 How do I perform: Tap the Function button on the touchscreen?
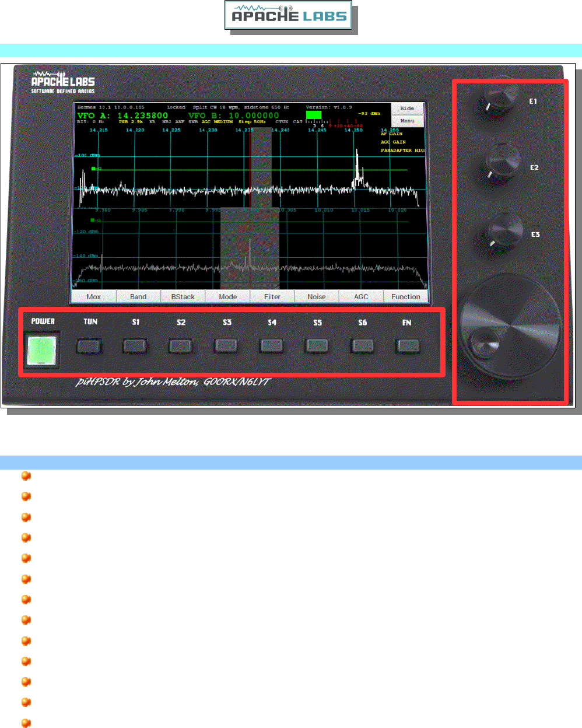(x=406, y=296)
